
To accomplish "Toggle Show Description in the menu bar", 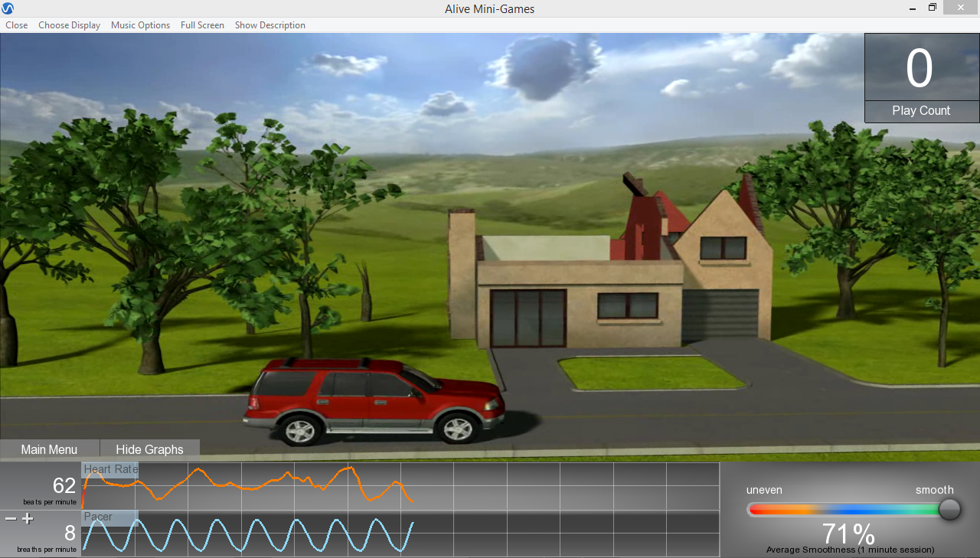I will (269, 25).
